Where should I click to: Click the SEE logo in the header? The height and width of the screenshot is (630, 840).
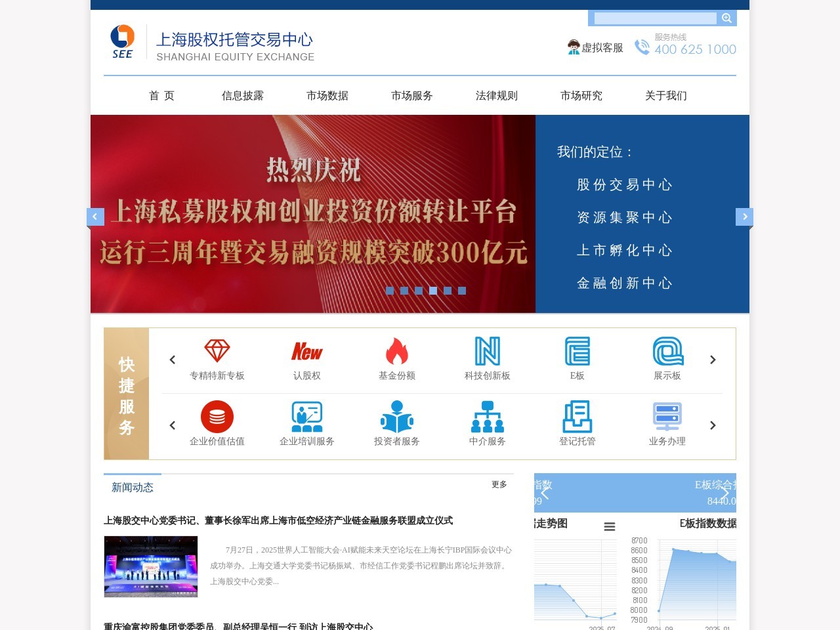(x=123, y=42)
